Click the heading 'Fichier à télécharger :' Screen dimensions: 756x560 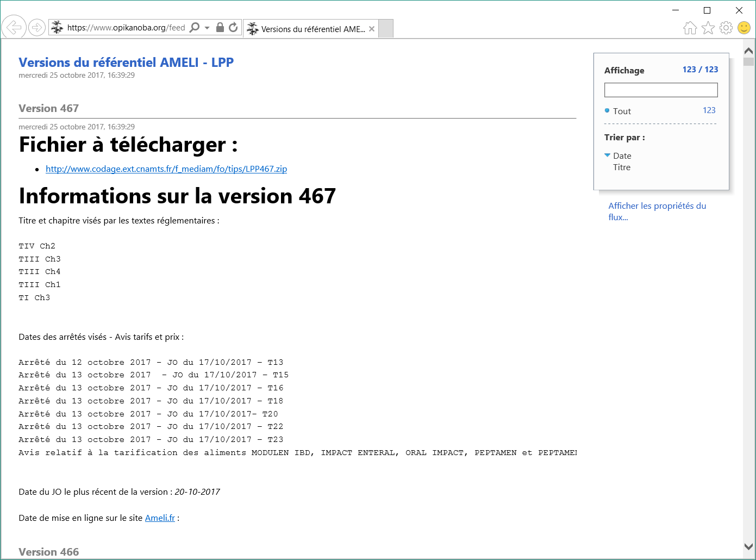click(x=128, y=145)
